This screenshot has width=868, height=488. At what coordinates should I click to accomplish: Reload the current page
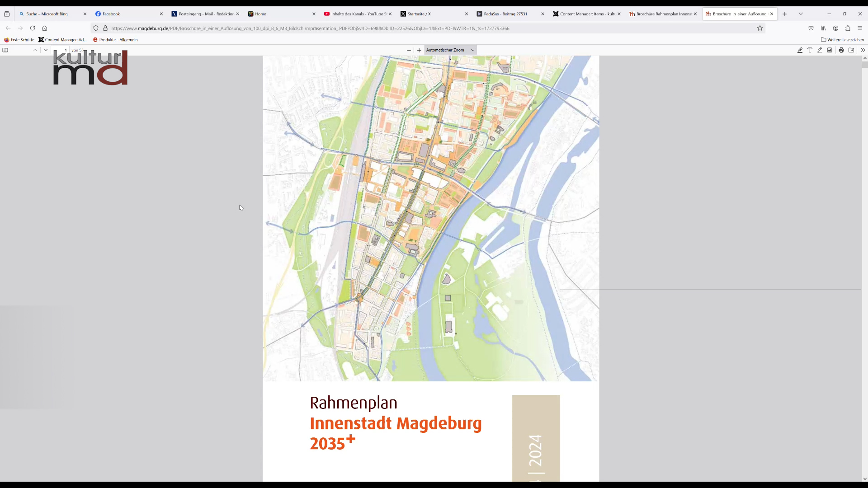point(33,28)
